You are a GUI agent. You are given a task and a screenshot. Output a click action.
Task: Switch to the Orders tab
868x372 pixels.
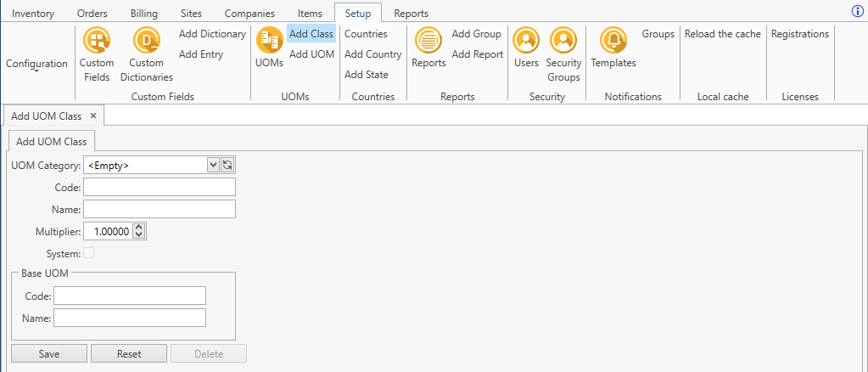[x=92, y=14]
